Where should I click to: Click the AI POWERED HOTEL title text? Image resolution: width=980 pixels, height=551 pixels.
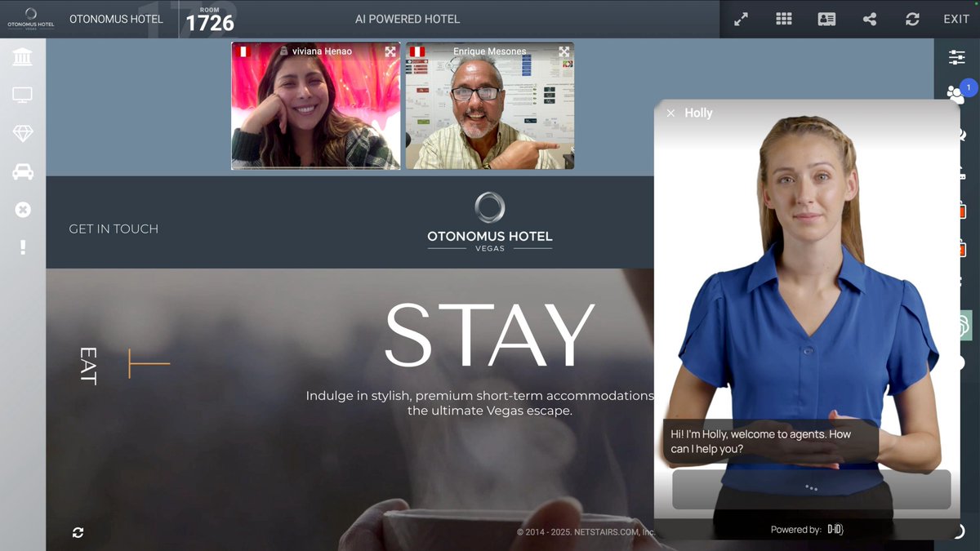tap(408, 19)
